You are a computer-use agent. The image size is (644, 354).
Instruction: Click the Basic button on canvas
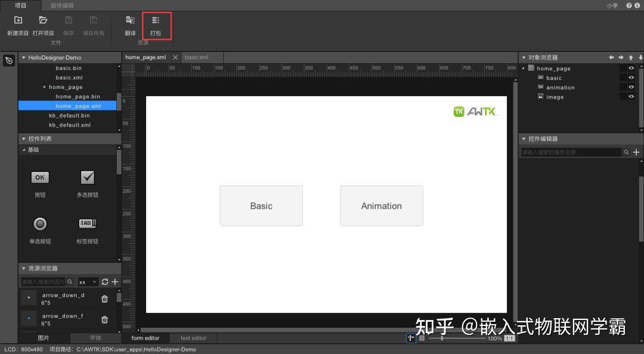[x=261, y=205]
